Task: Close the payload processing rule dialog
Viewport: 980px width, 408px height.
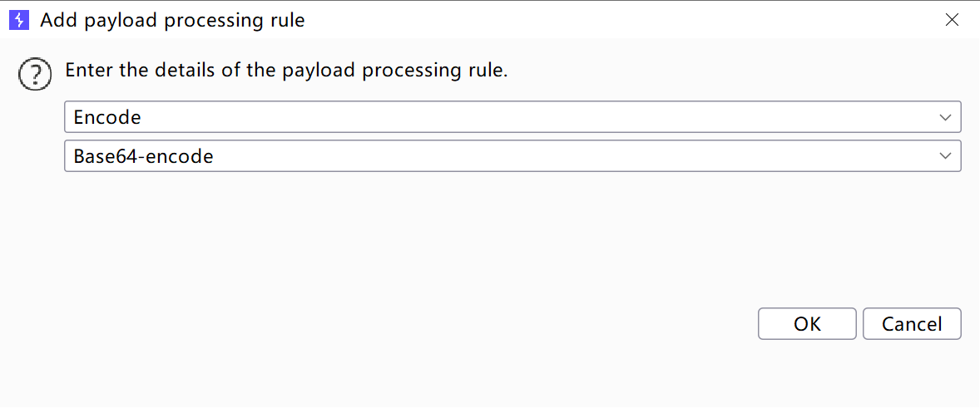Action: [952, 20]
